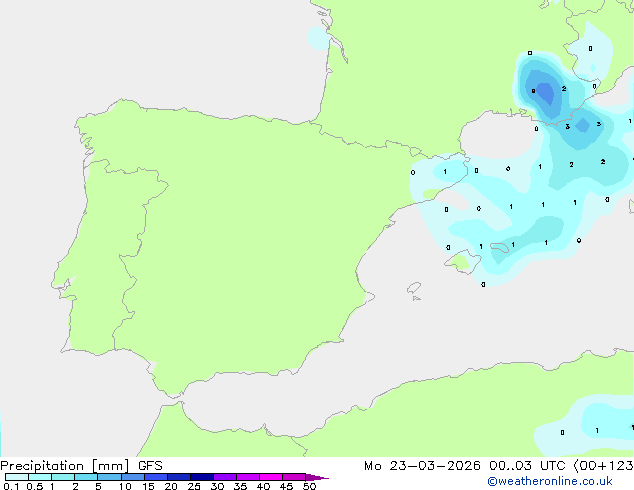Click the 'Precipitation [mm]' title text
The image size is (634, 490).
tap(65, 466)
